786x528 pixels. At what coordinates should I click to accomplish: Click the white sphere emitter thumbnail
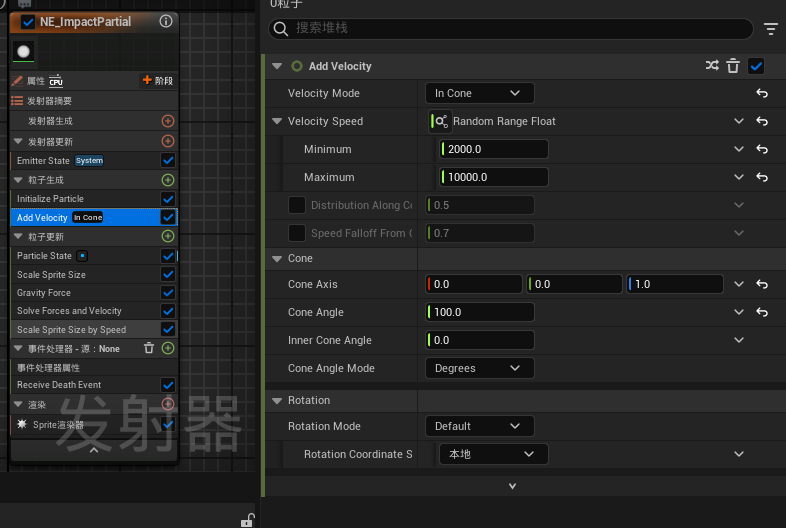tap(23, 51)
